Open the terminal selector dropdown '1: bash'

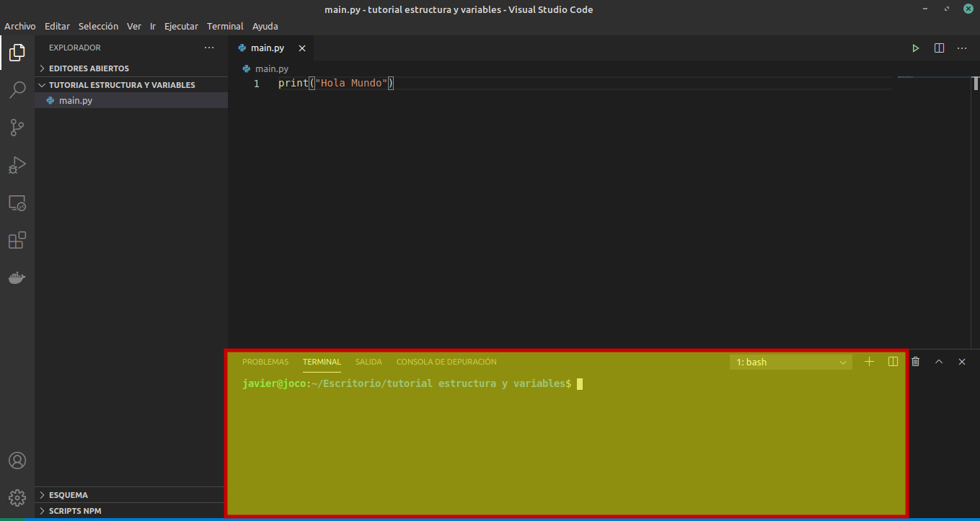pos(791,362)
